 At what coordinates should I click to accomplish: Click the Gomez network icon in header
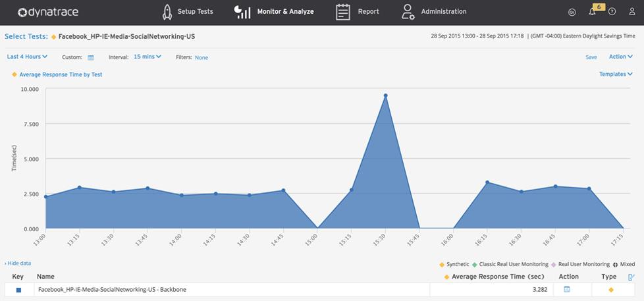pyautogui.click(x=572, y=12)
